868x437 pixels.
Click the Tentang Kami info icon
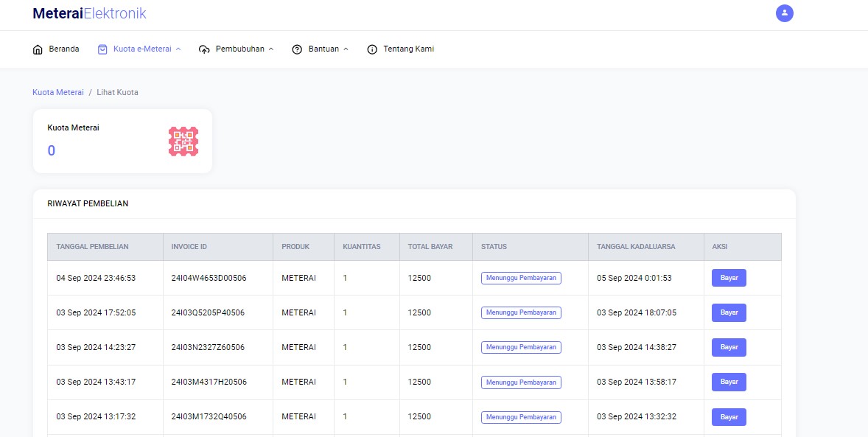click(372, 49)
